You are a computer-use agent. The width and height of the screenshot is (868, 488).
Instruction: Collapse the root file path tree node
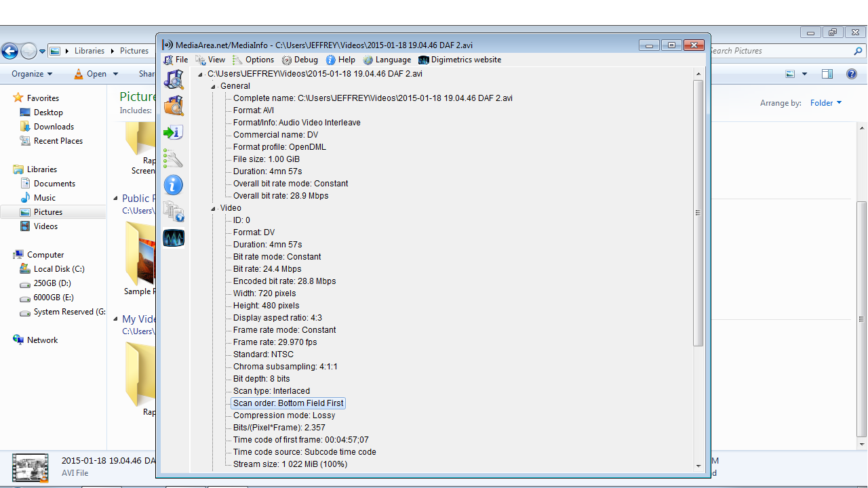click(x=200, y=75)
